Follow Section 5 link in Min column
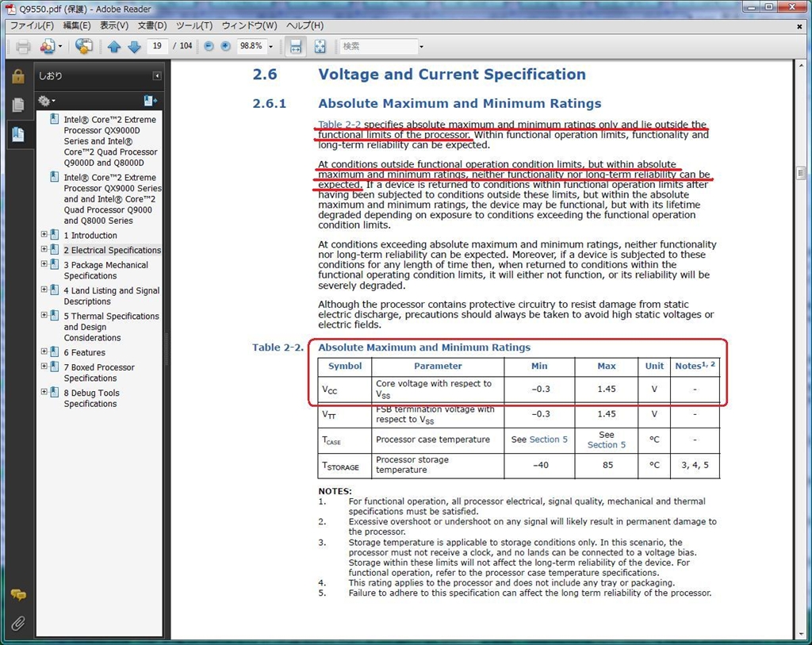Image resolution: width=812 pixels, height=645 pixels. coord(549,440)
